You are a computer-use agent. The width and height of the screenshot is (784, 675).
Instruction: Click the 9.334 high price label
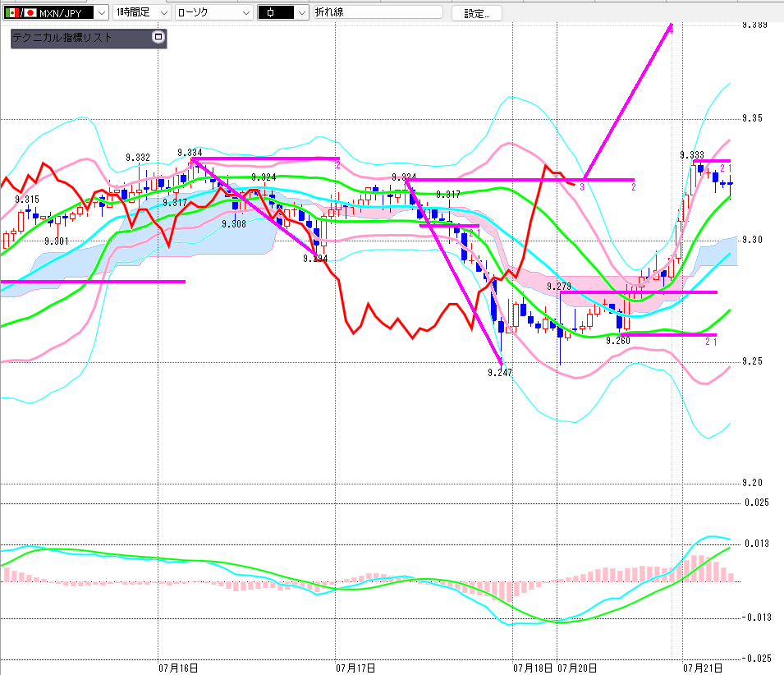(190, 153)
